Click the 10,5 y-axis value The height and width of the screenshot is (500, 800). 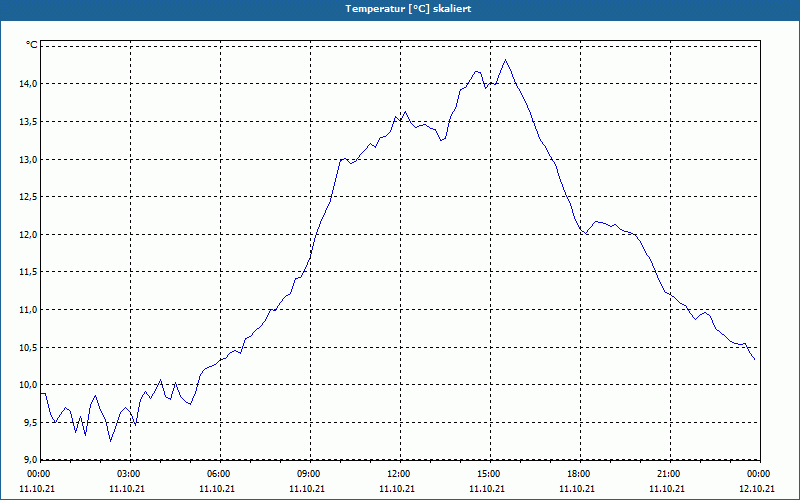pos(29,347)
